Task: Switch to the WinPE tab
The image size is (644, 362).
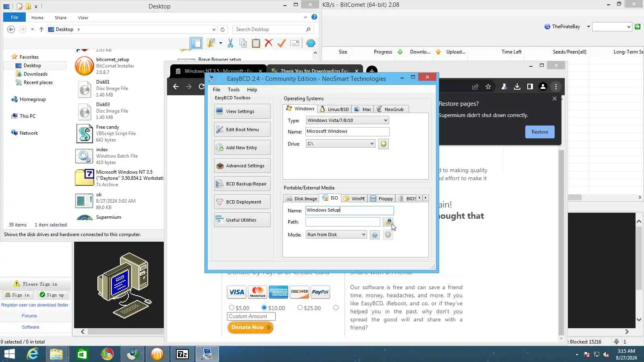Action: tap(354, 199)
